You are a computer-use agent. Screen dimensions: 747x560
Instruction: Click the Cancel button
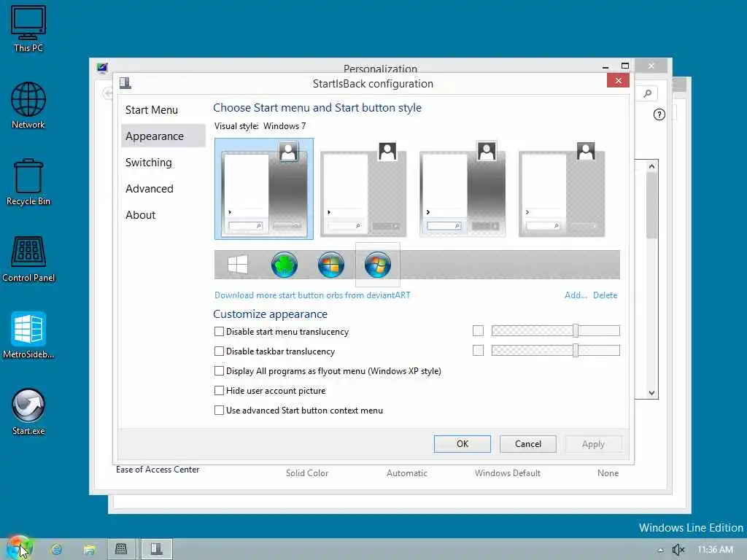coord(528,444)
